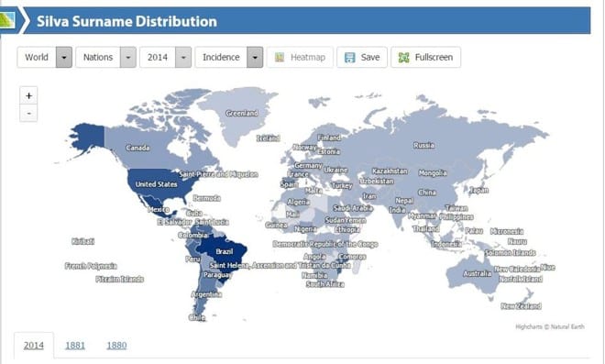The width and height of the screenshot is (605, 364).
Task: Click Russia on the map
Action: coord(423,145)
